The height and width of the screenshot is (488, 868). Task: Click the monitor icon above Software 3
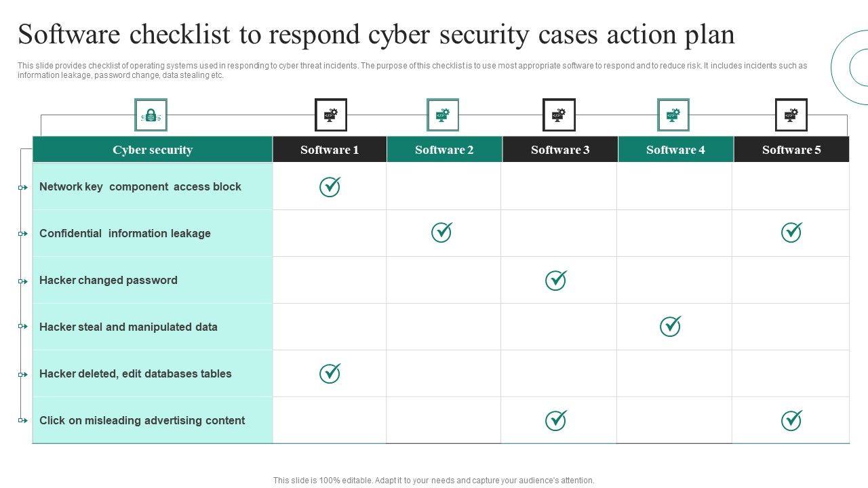(559, 115)
